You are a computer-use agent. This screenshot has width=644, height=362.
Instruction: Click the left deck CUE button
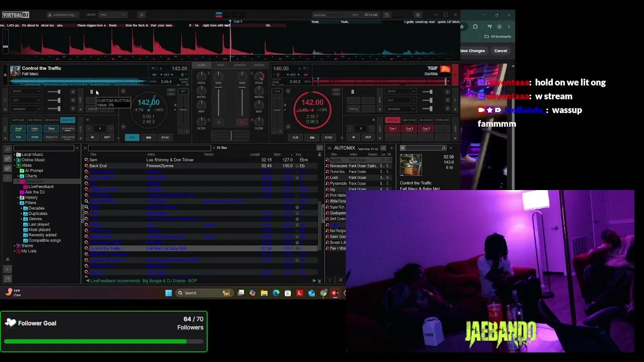point(132,137)
